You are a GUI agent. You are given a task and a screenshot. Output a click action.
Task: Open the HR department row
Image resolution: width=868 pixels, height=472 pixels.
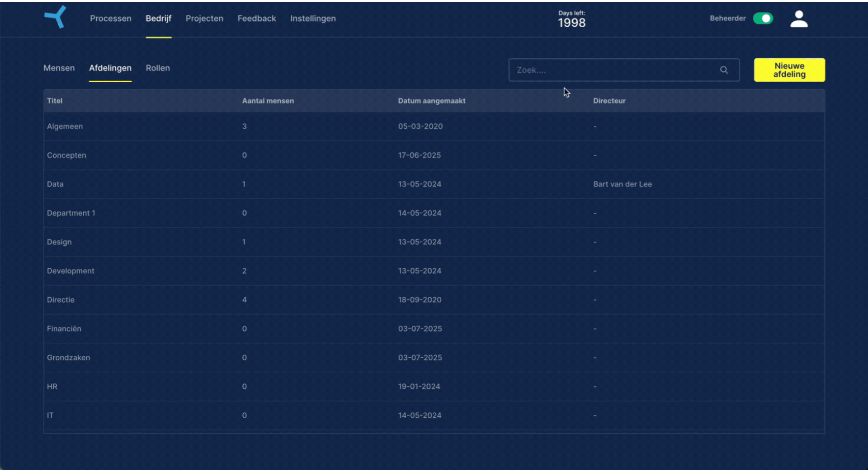tap(434, 387)
